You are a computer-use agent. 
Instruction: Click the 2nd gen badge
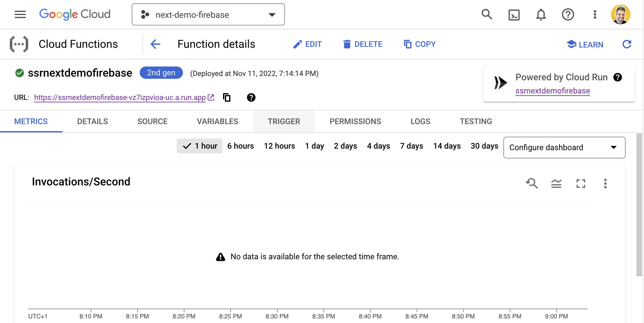[161, 73]
